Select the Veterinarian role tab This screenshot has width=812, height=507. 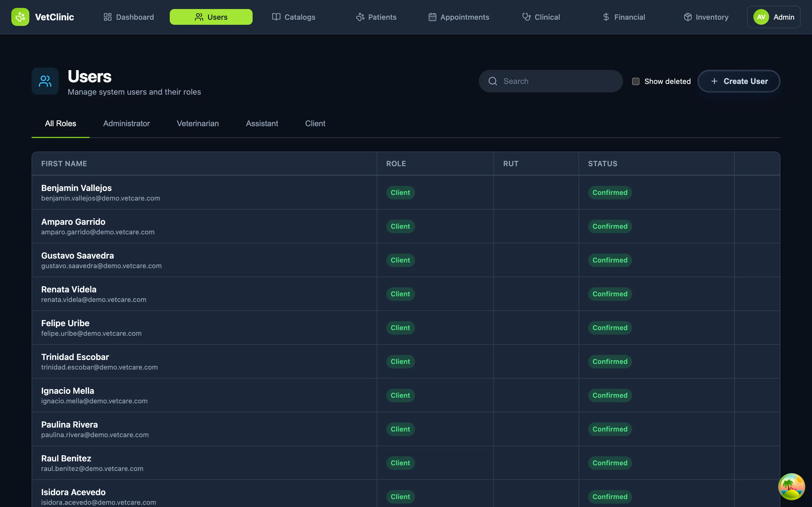pos(198,123)
